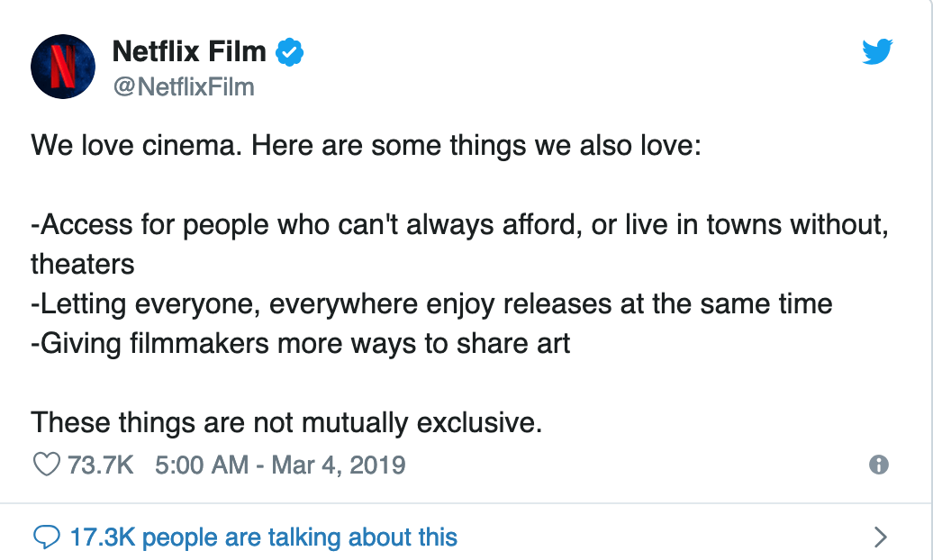Click the red N in the avatar
The width and height of the screenshot is (933, 560).
(x=62, y=67)
